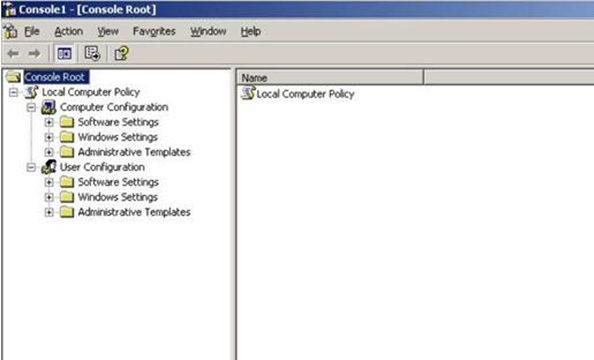Click the Console1 - [Console Root] title bar
The width and height of the screenshot is (594, 360).
point(297,9)
